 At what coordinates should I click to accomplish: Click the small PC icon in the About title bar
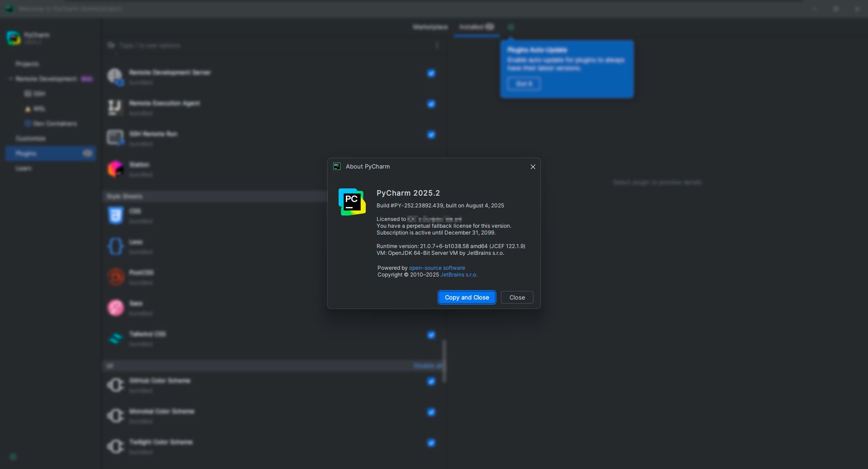pyautogui.click(x=337, y=166)
